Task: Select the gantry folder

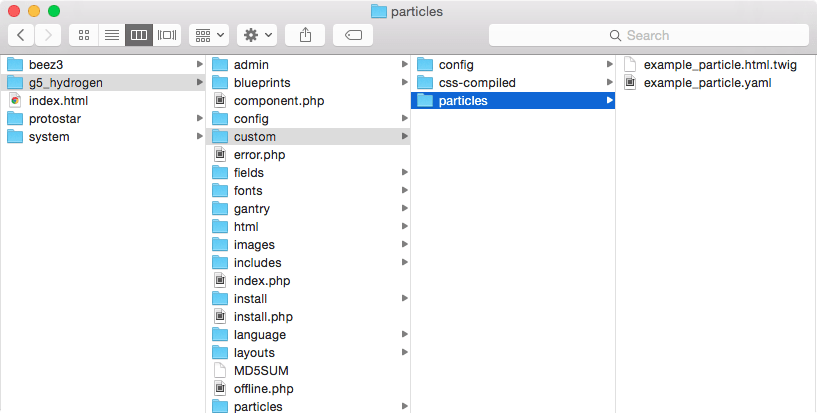Action: coord(308,208)
